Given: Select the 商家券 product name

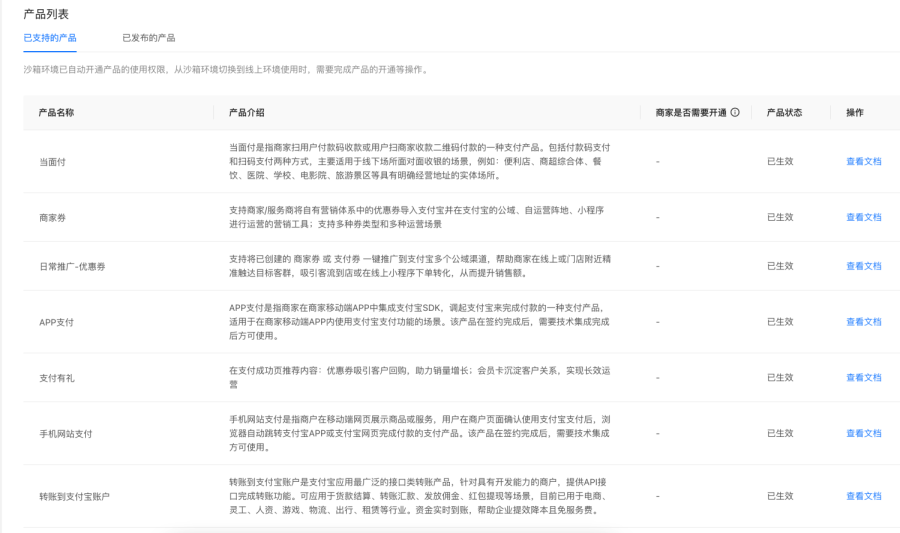Looking at the screenshot, I should [x=52, y=217].
